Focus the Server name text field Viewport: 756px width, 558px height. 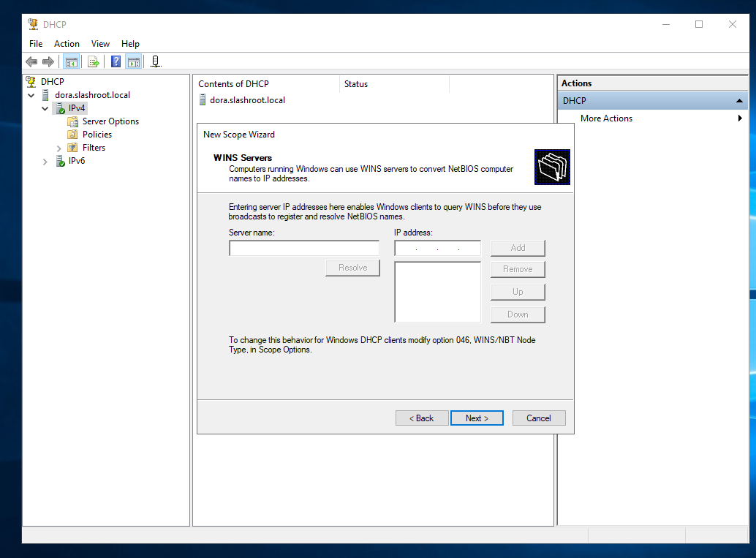(x=304, y=249)
